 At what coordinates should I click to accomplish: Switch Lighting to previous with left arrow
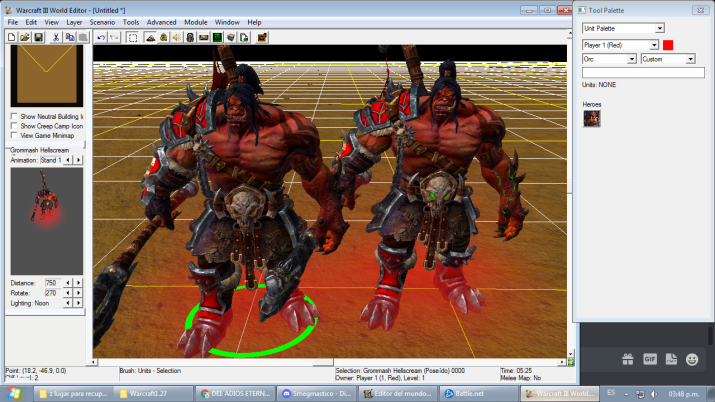68,303
